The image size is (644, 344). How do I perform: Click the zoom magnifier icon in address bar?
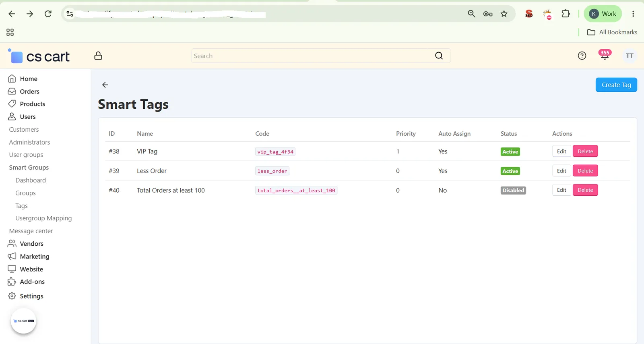click(x=472, y=14)
